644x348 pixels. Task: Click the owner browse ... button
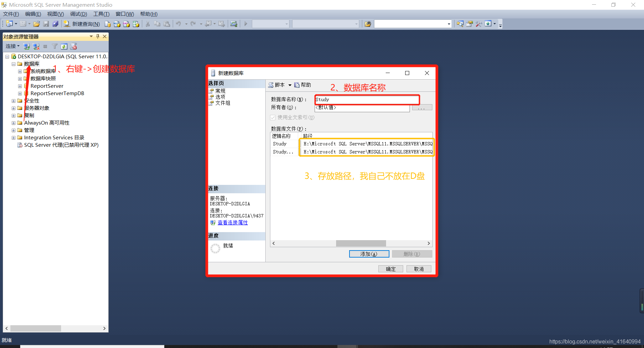pos(422,108)
